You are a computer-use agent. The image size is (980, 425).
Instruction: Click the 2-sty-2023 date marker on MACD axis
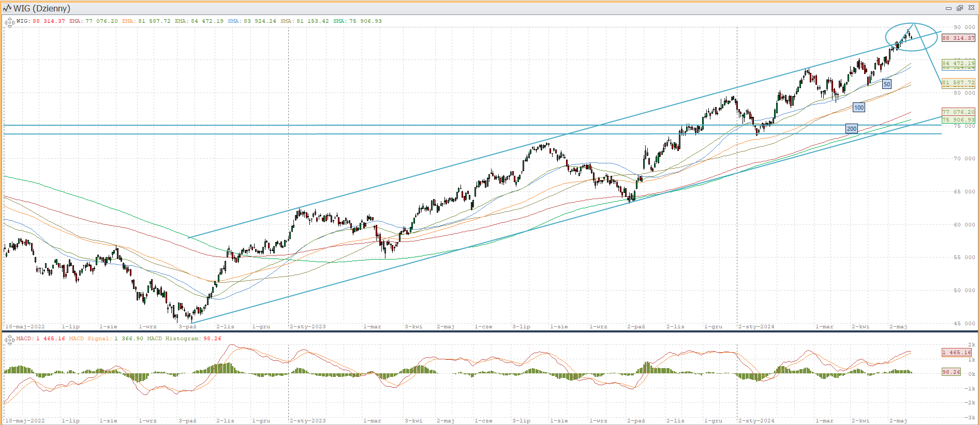point(307,421)
